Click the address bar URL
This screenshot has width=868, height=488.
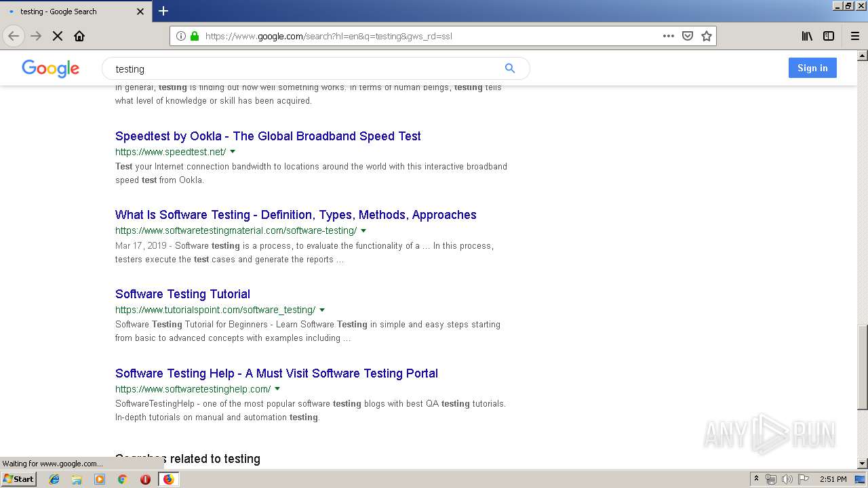click(328, 36)
